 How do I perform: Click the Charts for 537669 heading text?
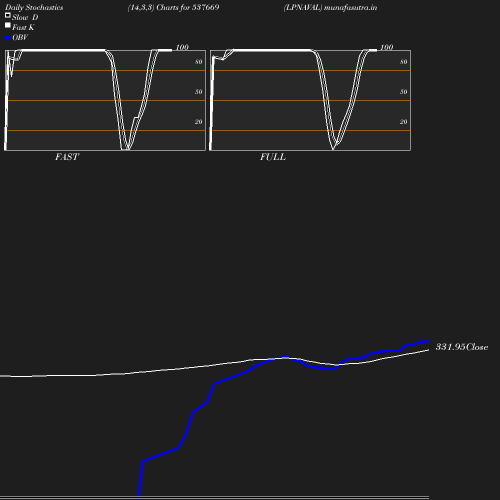click(188, 7)
